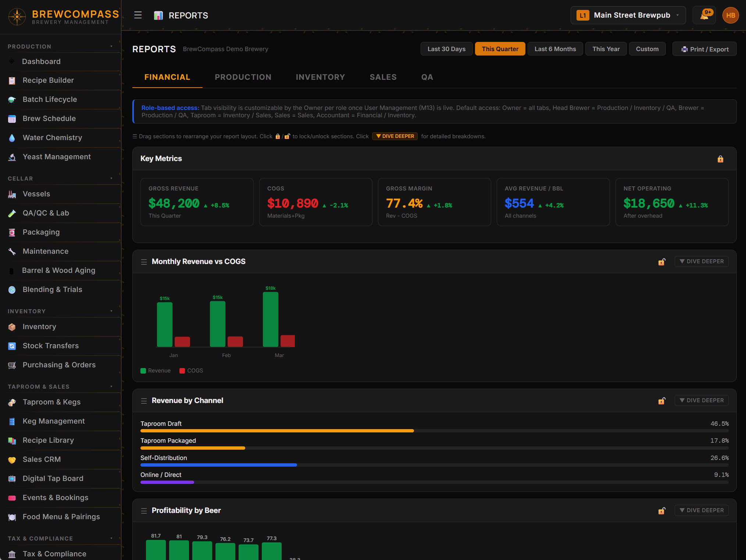Open Purchasing & Orders

pos(61,365)
